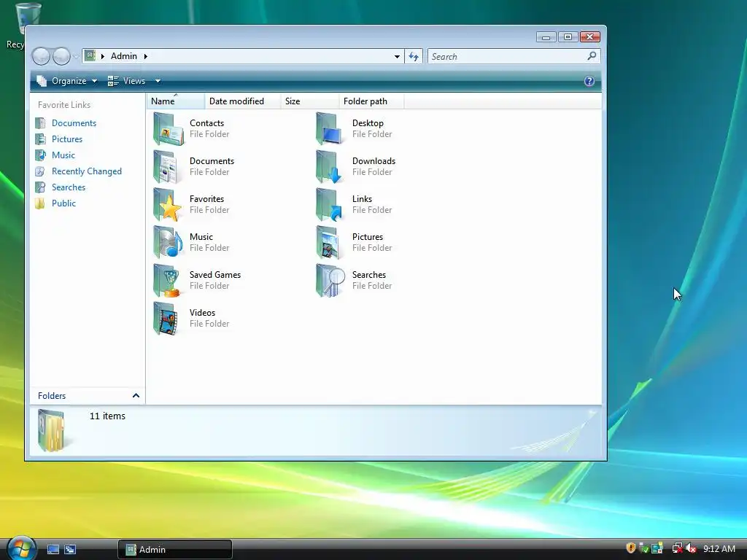Screen dimensions: 747x560
Task: Click the Folders label in navigation pane
Action: click(x=52, y=396)
